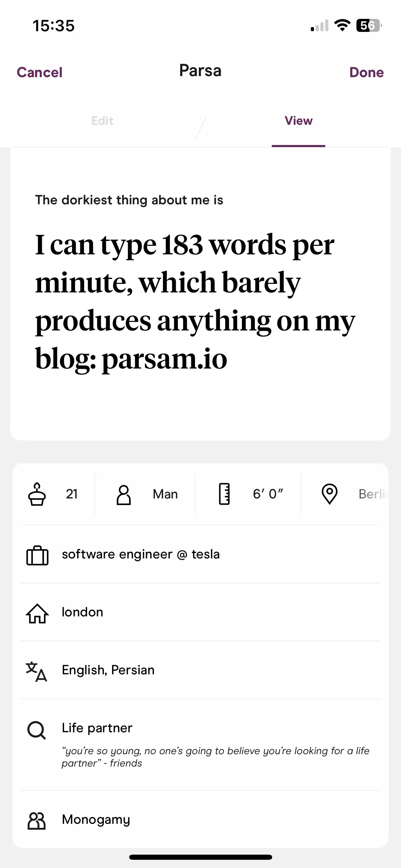Image resolution: width=401 pixels, height=868 pixels.
Task: Tap the Wi-Fi status bar icon
Action: [x=342, y=25]
